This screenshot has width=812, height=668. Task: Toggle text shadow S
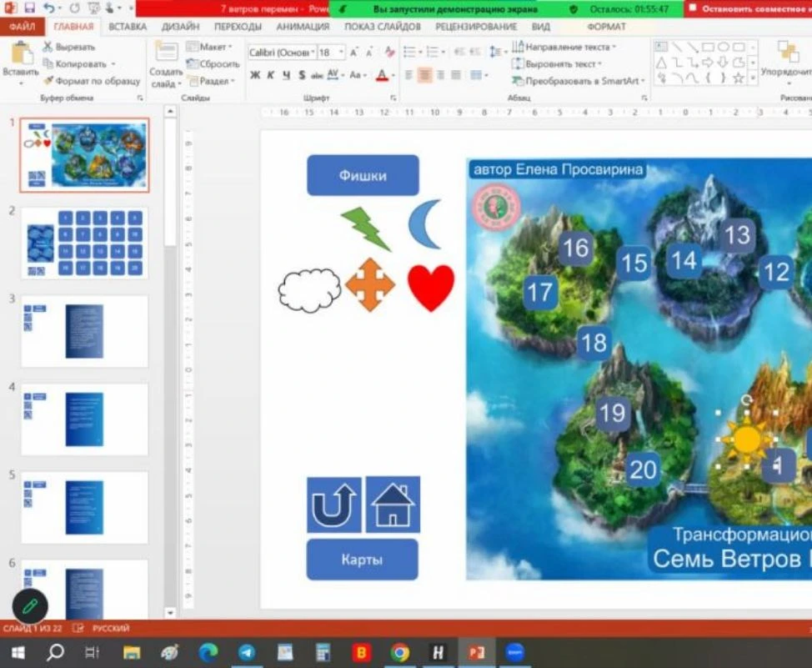coord(302,75)
